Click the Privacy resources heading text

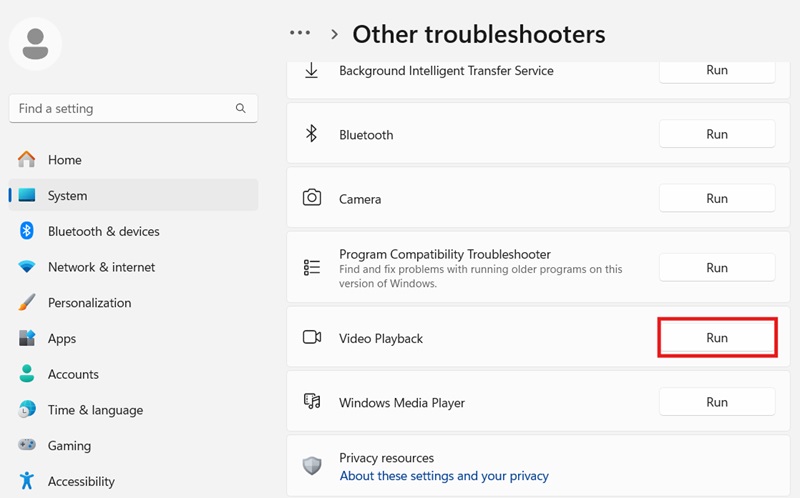click(386, 458)
